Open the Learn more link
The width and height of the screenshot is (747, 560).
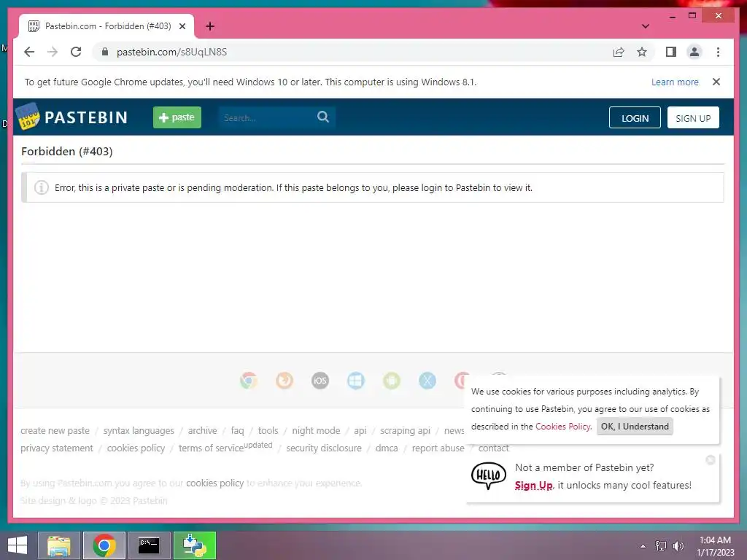[x=675, y=82]
